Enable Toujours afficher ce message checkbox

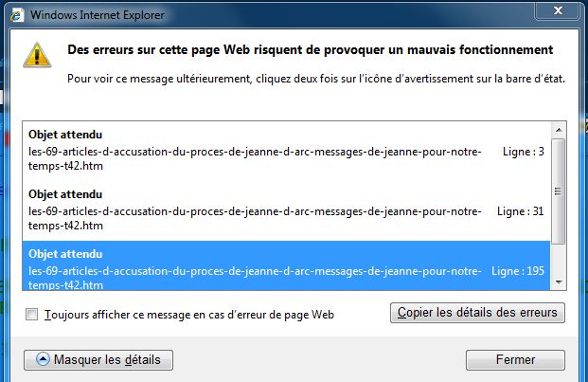pos(32,314)
